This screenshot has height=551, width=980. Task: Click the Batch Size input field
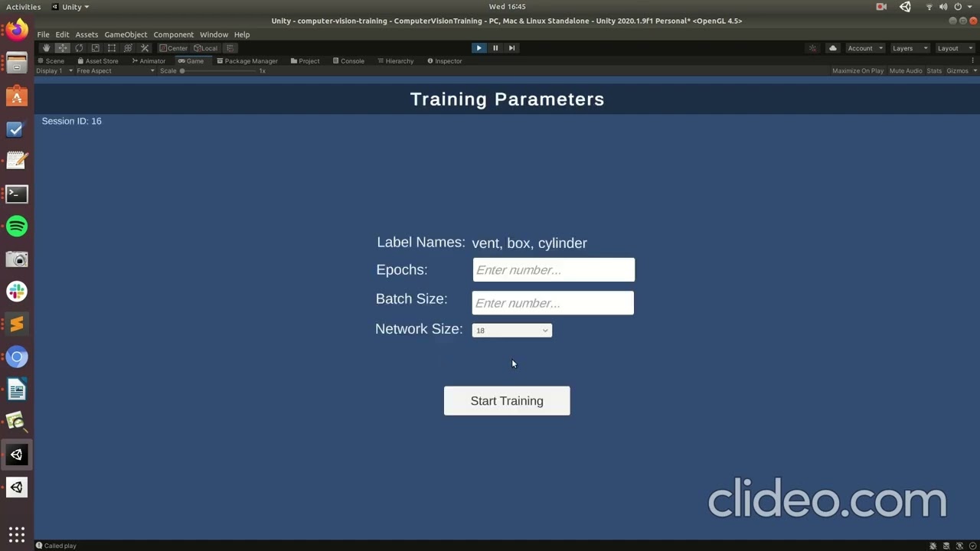(553, 303)
